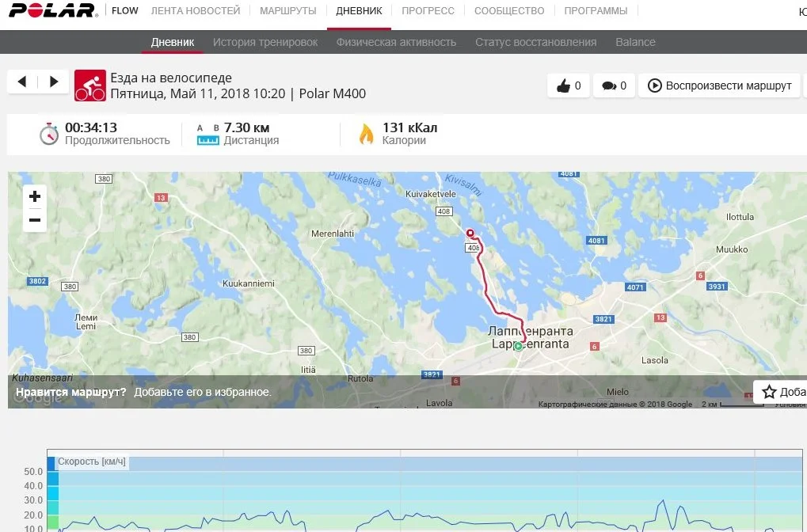Viewport: 807px width, 532px height.
Task: Click the red cycling sport icon
Action: coord(90,85)
